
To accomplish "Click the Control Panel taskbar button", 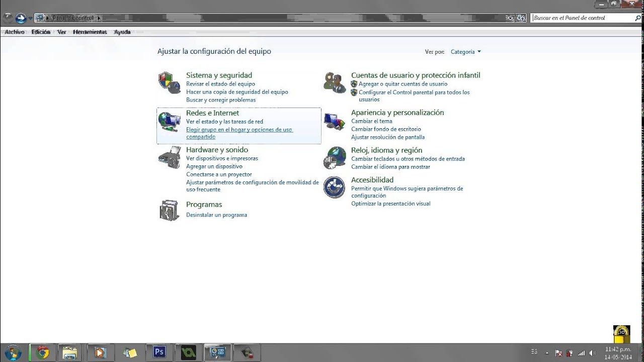I will pos(218,352).
